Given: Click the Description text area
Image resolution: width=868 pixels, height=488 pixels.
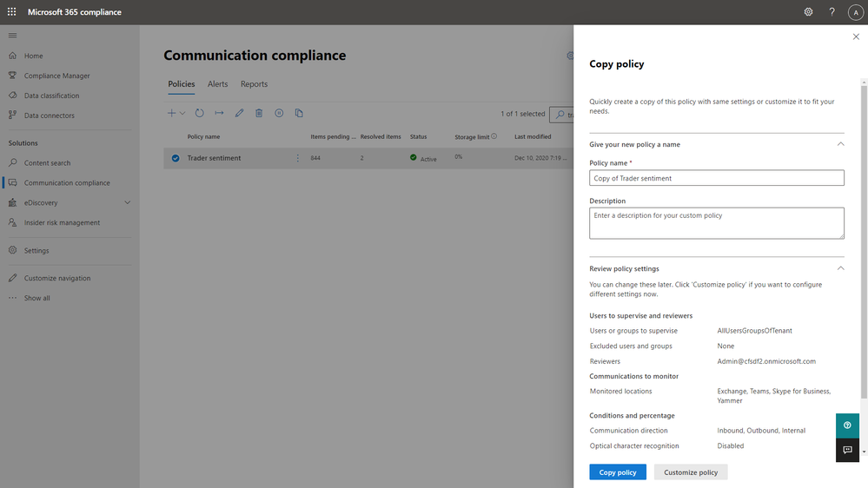Looking at the screenshot, I should (x=716, y=223).
